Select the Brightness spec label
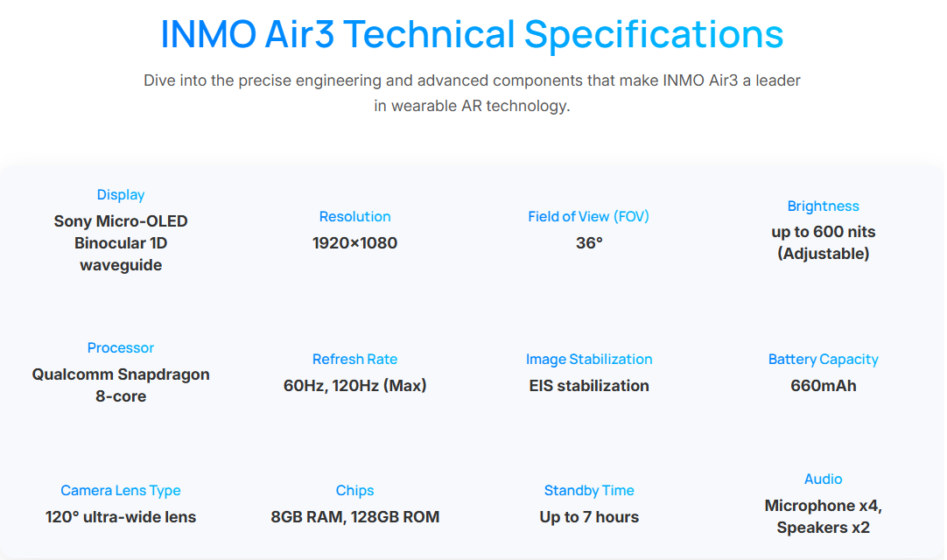 (x=823, y=206)
